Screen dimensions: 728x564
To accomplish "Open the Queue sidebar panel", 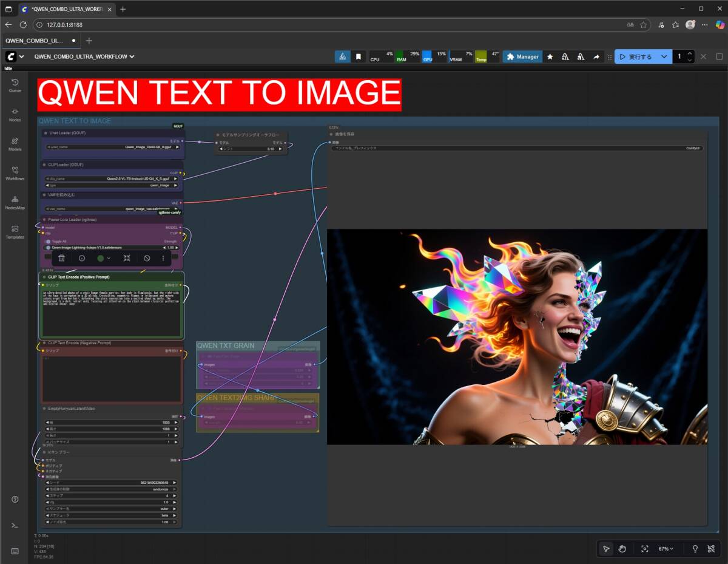I will [15, 85].
